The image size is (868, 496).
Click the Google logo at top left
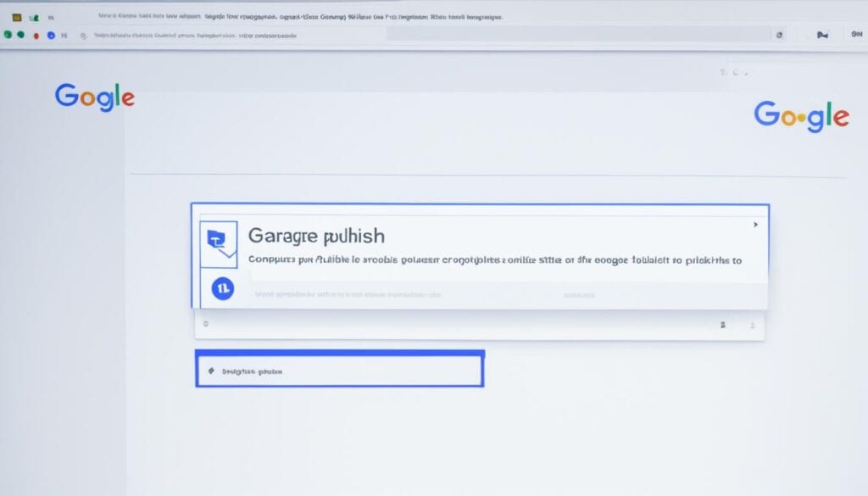click(95, 97)
